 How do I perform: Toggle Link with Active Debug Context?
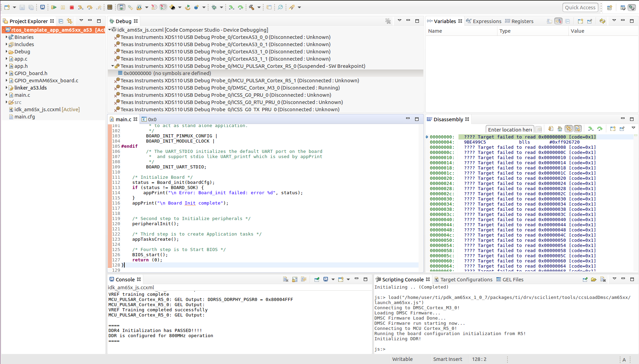(x=569, y=129)
